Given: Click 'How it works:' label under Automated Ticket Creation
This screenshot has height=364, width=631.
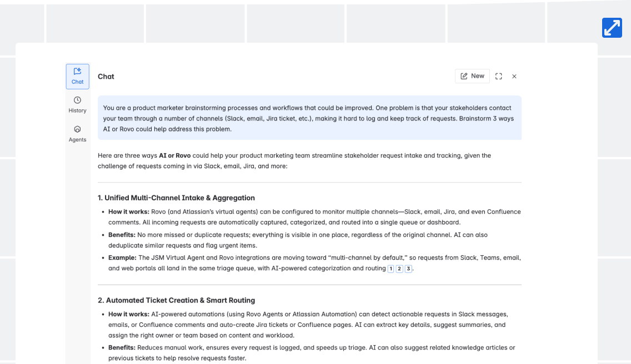Looking at the screenshot, I should [x=129, y=315].
